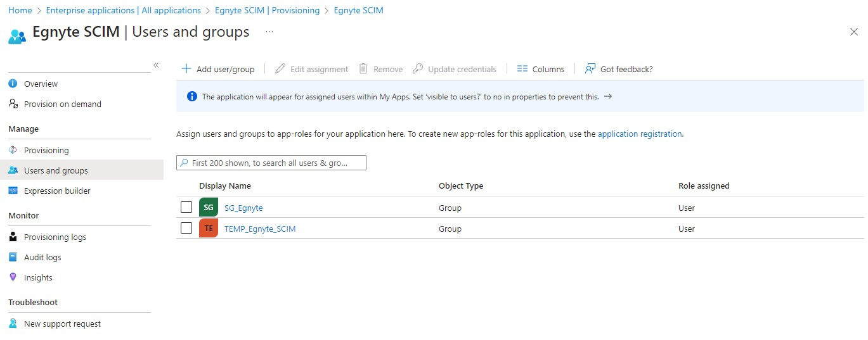Click the Provisioning logs icon
868x340 pixels.
(13, 237)
